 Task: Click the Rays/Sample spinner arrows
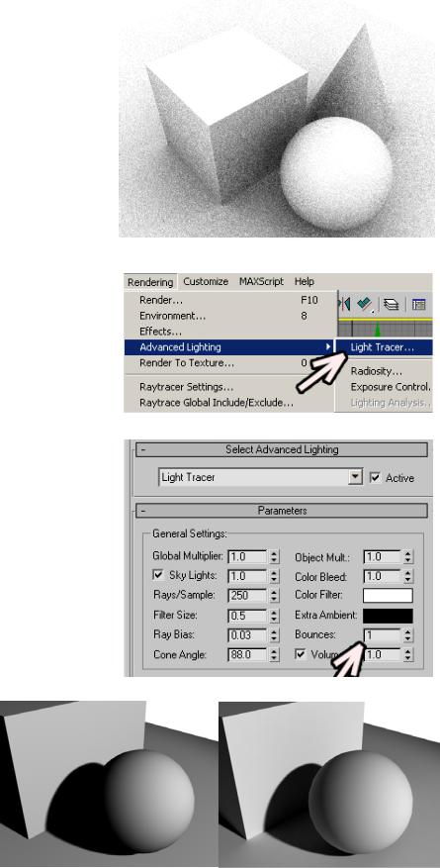point(274,596)
